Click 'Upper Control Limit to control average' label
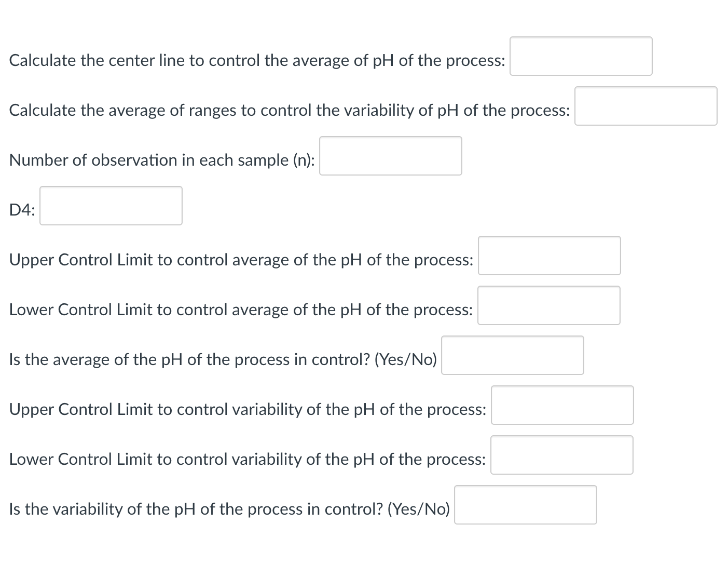 click(241, 260)
